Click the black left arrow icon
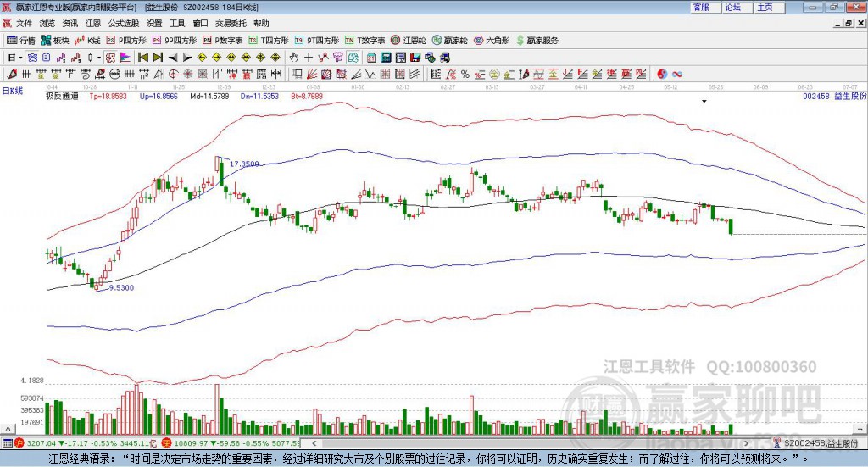This screenshot has width=868, height=467. click(x=173, y=58)
